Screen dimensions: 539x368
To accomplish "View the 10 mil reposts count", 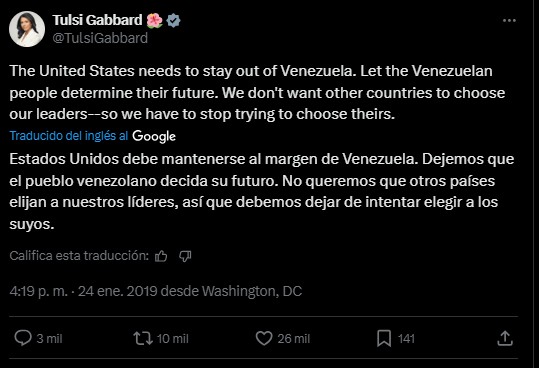I will point(173,339).
